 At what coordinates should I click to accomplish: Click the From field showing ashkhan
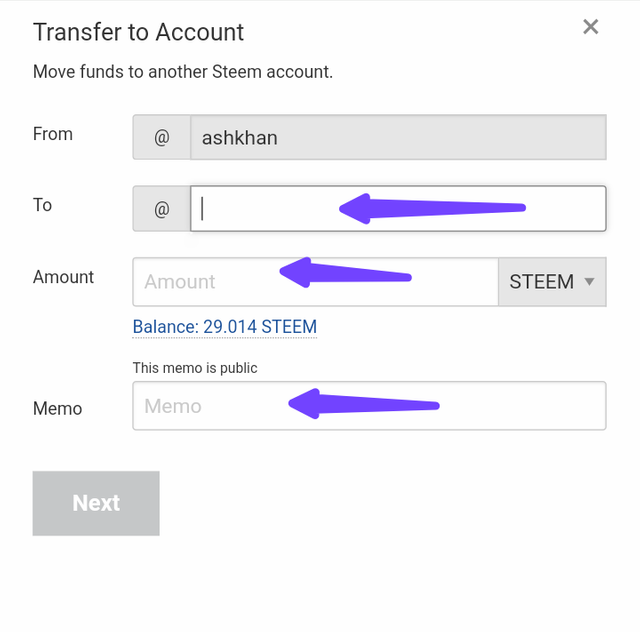tap(398, 138)
